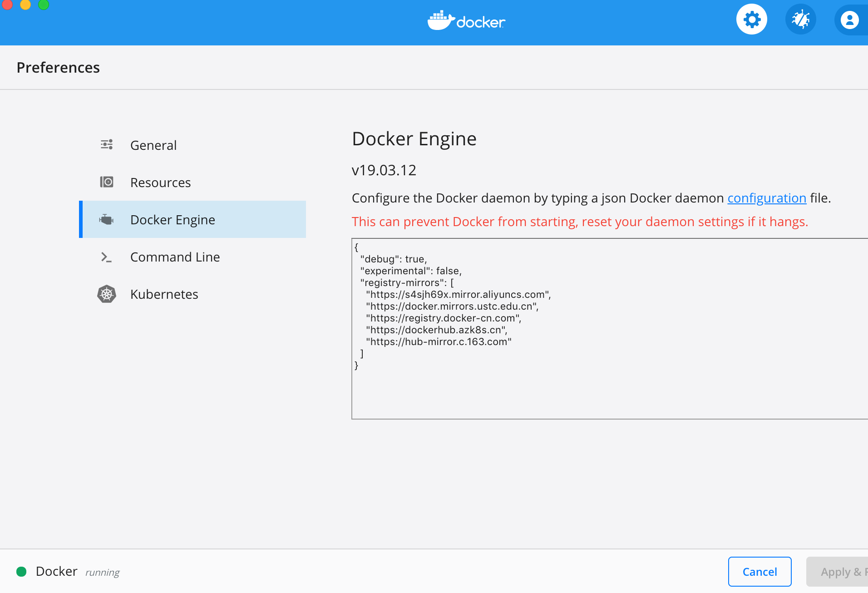Switch to the Resources section
The height and width of the screenshot is (593, 868).
[161, 183]
